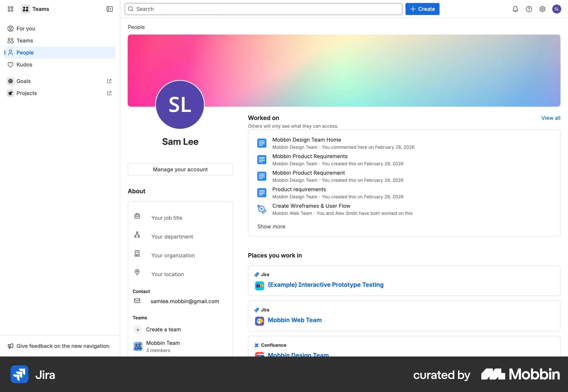Open the Teams sidebar item

[60, 41]
